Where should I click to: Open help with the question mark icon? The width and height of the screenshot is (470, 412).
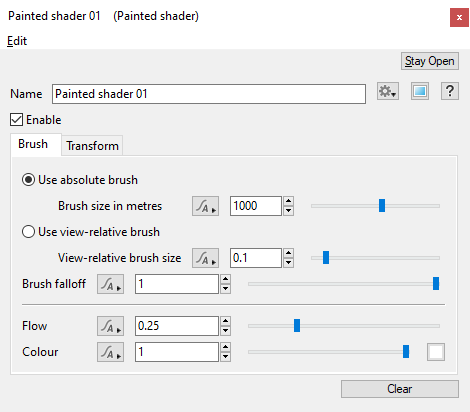450,91
